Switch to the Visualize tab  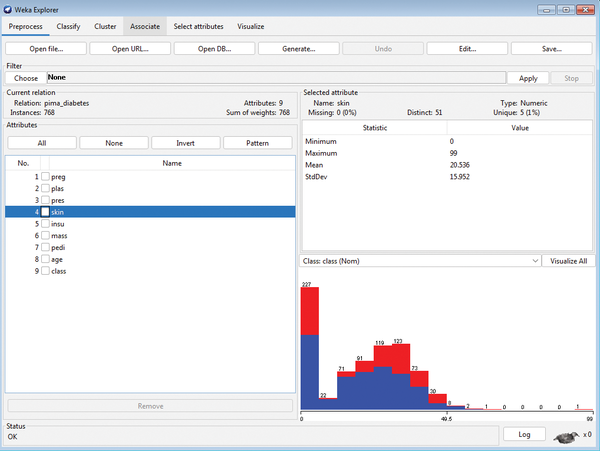[x=251, y=26]
